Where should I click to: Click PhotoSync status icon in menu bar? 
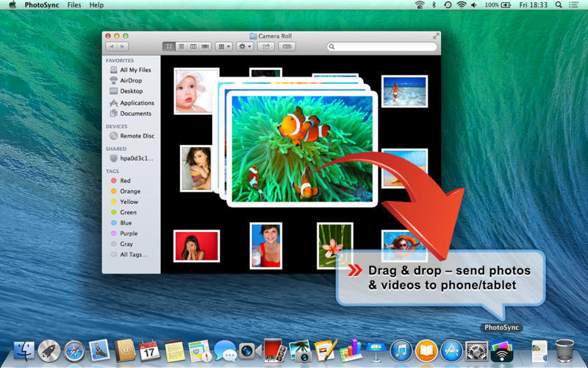pyautogui.click(x=420, y=5)
